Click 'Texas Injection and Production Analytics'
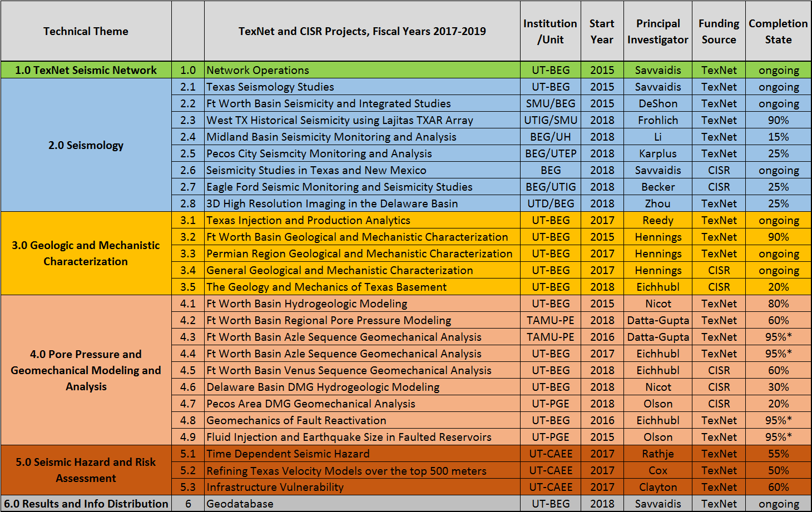Image resolution: width=812 pixels, height=512 pixels. point(362,220)
